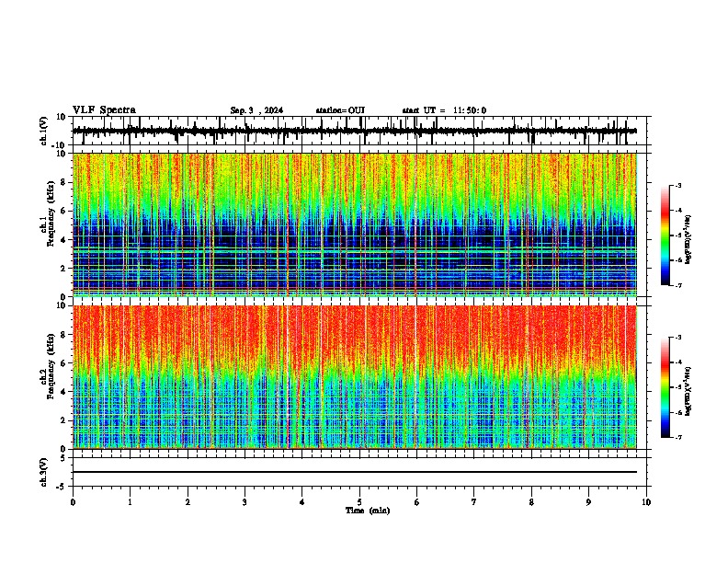Click the -7 label on ch.1 color bar
Image resolution: width=728 pixels, height=563 pixels.
677,285
